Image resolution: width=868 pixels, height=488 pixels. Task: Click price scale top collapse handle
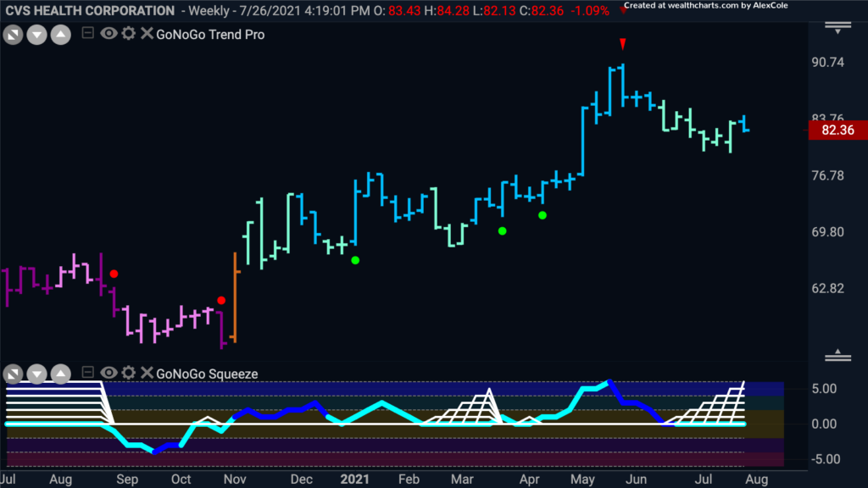point(837,28)
